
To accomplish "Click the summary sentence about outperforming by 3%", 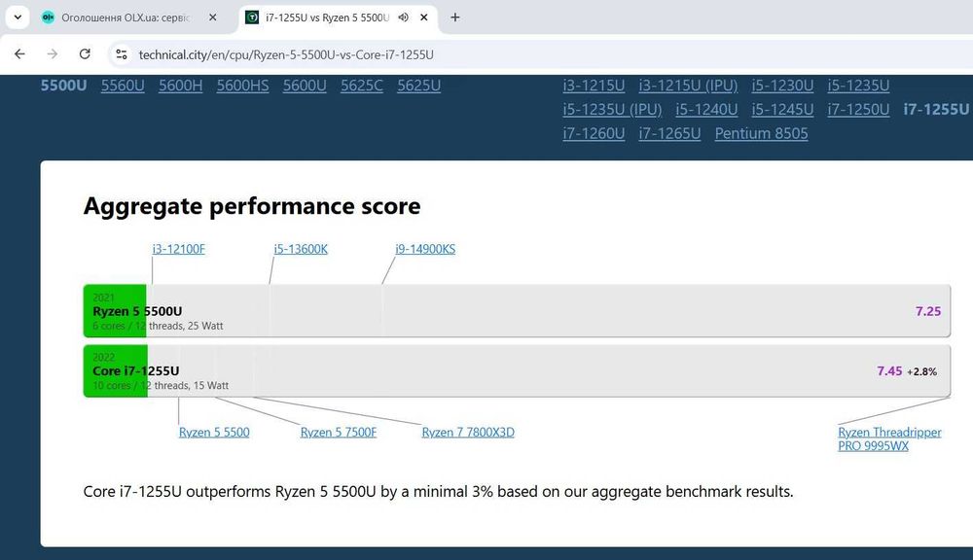I will point(438,492).
